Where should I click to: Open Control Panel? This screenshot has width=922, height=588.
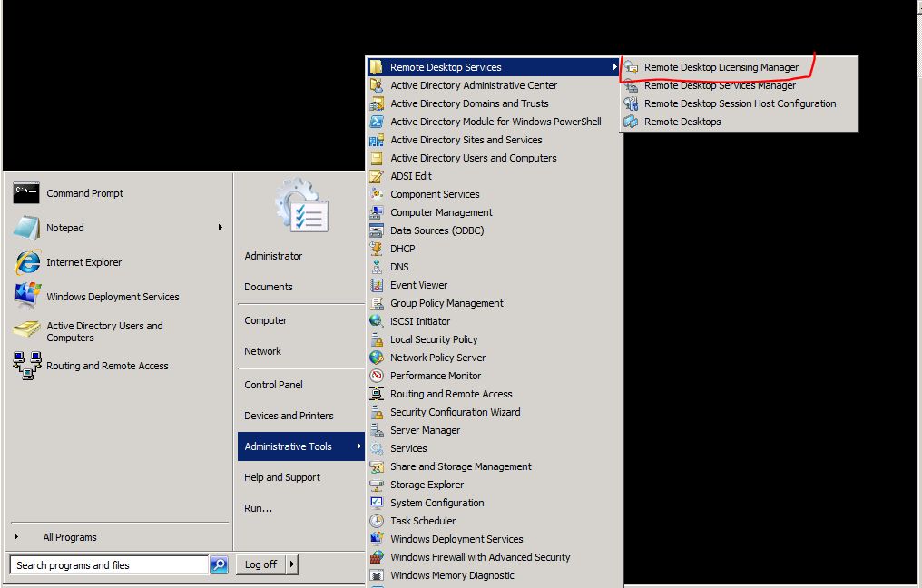(273, 385)
